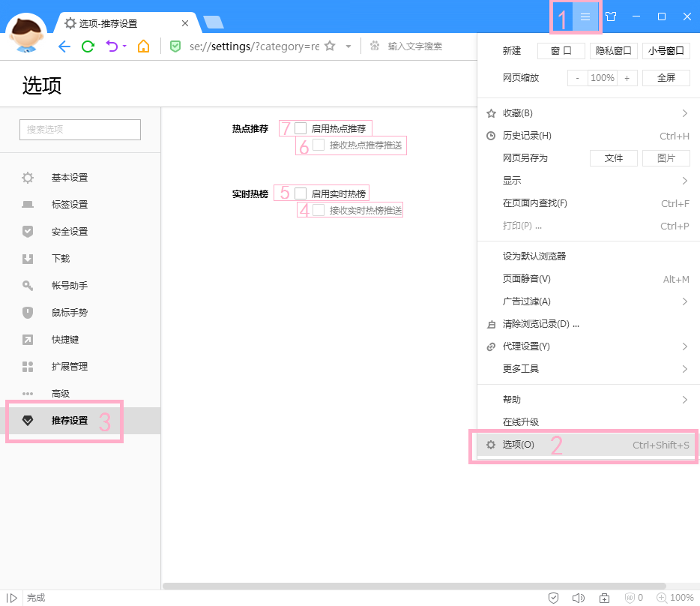Click the status bar download box icon
Image resolution: width=700 pixels, height=606 pixels.
pyautogui.click(x=604, y=598)
